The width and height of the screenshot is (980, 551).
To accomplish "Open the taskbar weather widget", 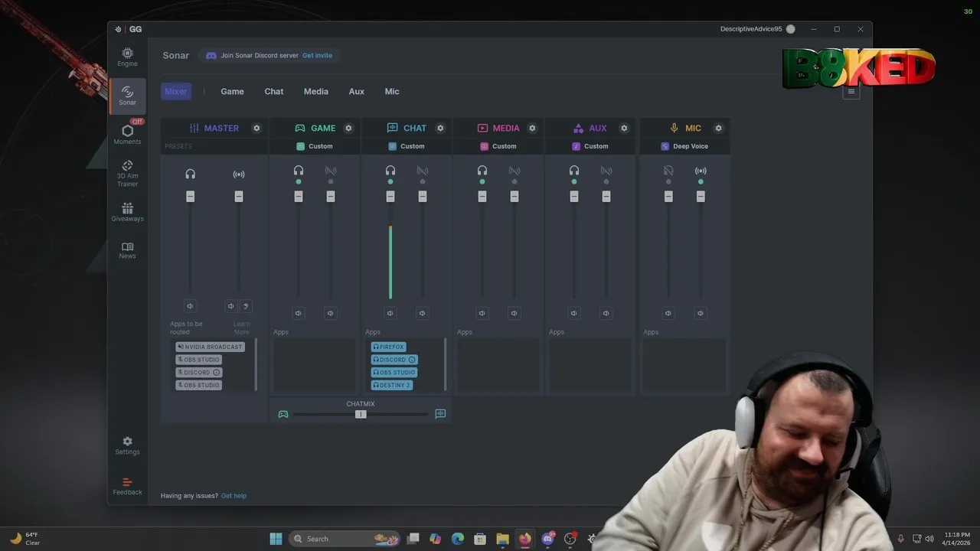I will point(24,539).
